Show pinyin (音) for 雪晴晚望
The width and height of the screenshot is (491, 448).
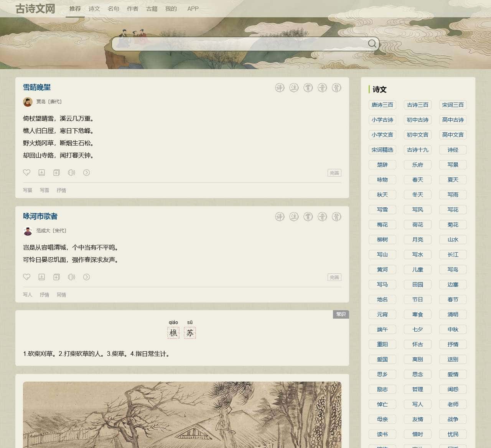322,88
